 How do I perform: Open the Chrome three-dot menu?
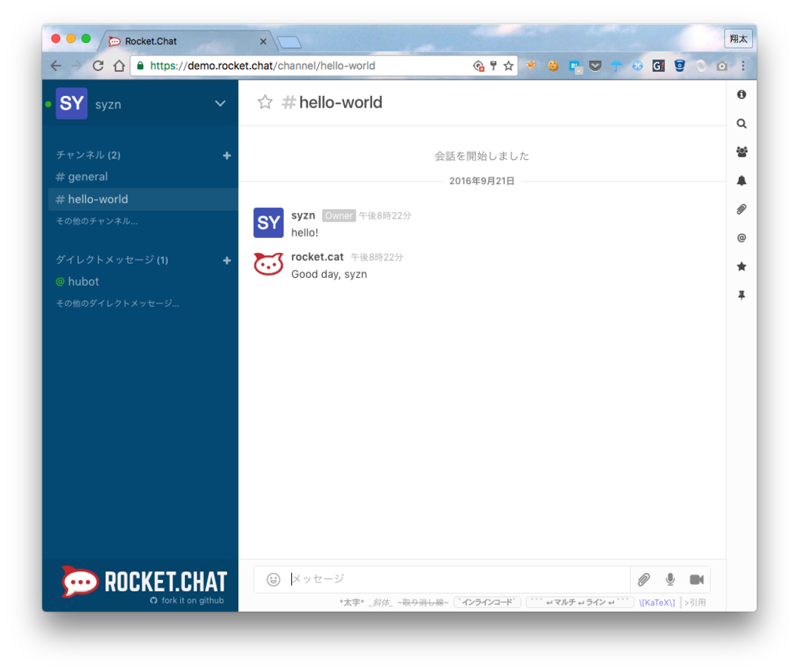pos(743,66)
